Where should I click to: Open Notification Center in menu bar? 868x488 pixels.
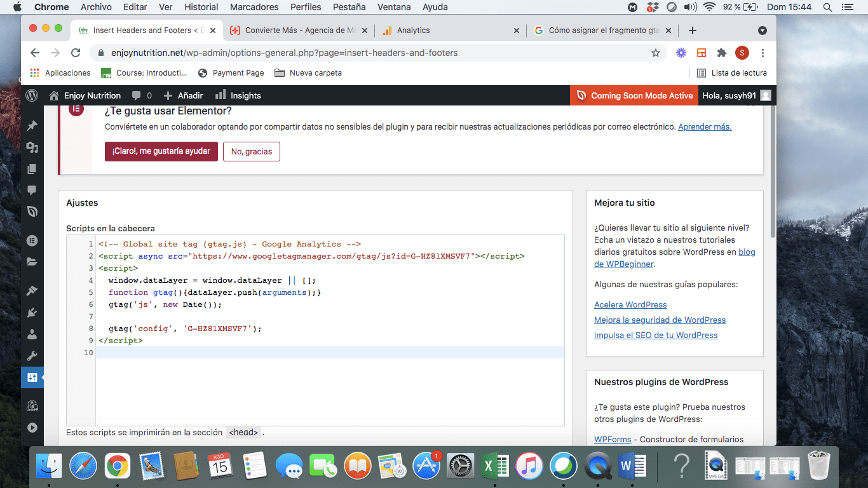click(x=846, y=7)
